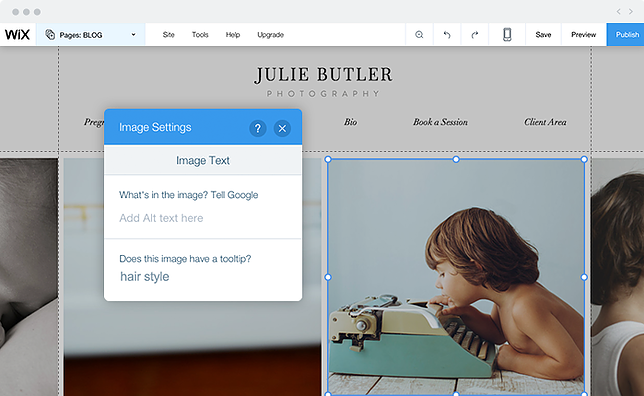Open the Upgrade menu
644x396 pixels.
tap(270, 35)
